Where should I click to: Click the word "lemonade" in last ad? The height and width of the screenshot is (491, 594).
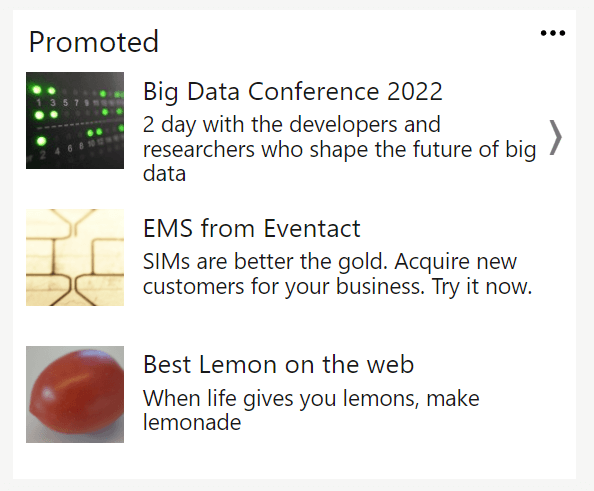[192, 422]
